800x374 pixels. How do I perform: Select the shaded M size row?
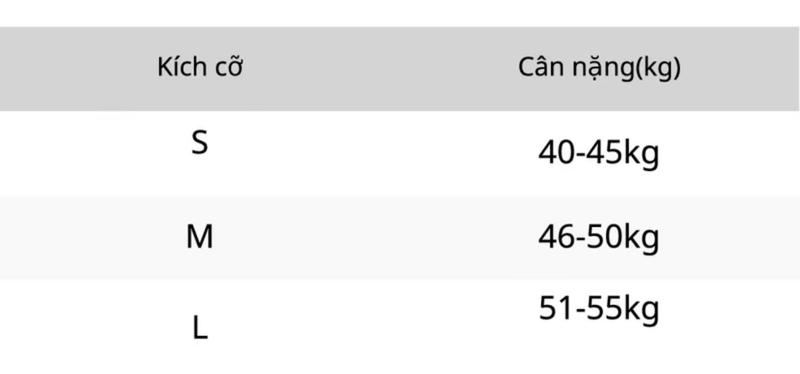click(399, 237)
